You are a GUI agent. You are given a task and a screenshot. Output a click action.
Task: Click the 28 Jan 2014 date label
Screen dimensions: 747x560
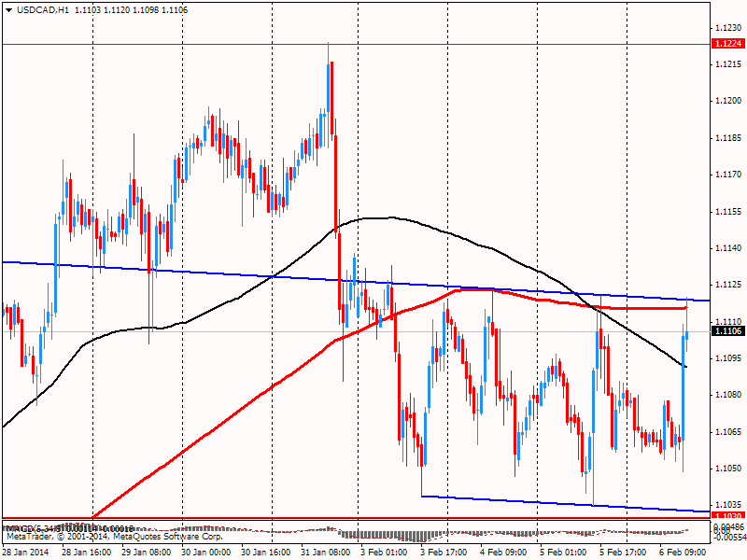click(x=26, y=553)
